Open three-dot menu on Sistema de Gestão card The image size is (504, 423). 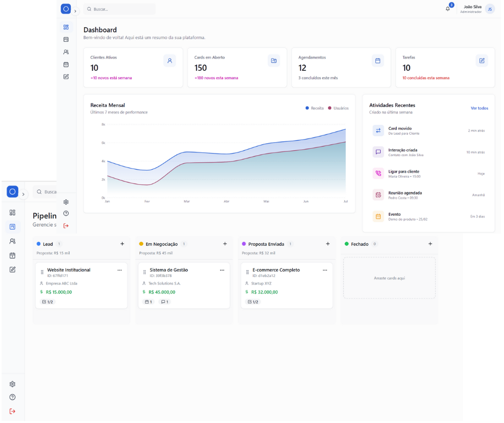[x=222, y=270]
